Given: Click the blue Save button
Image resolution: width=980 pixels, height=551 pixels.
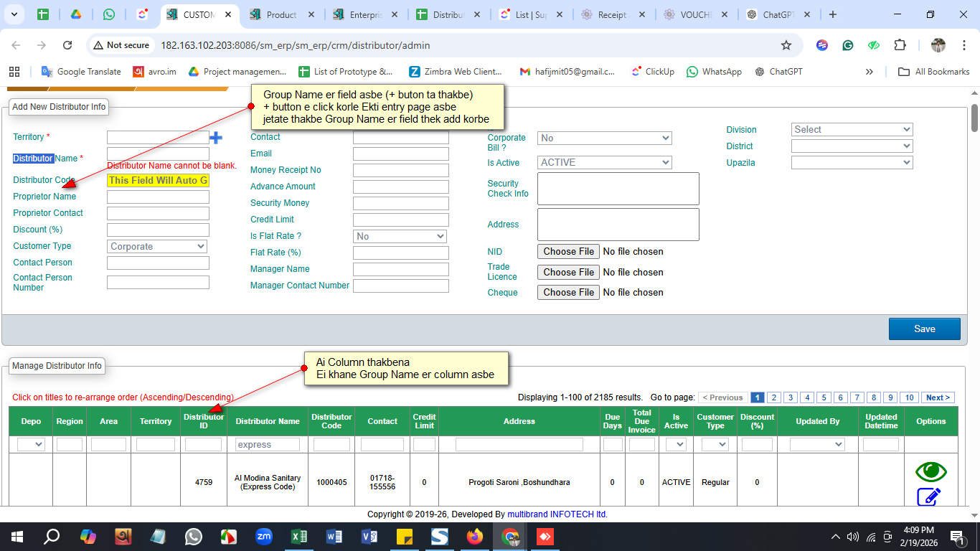Looking at the screenshot, I should coord(924,329).
